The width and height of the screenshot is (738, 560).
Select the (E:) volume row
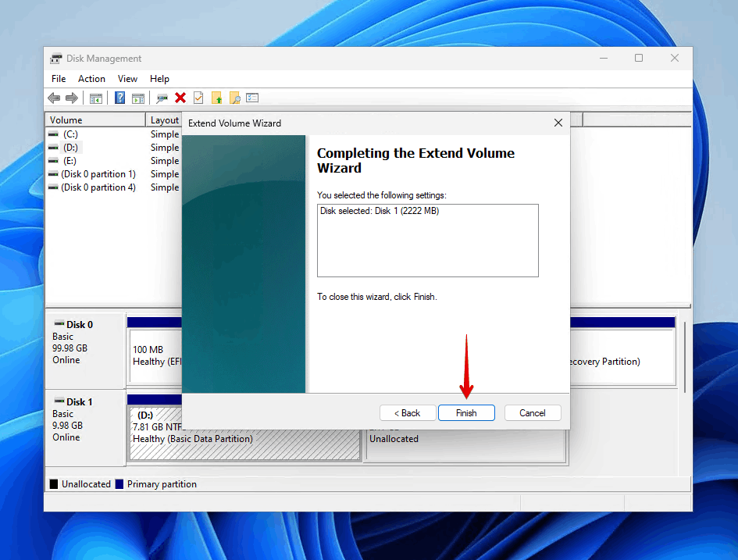point(70,161)
